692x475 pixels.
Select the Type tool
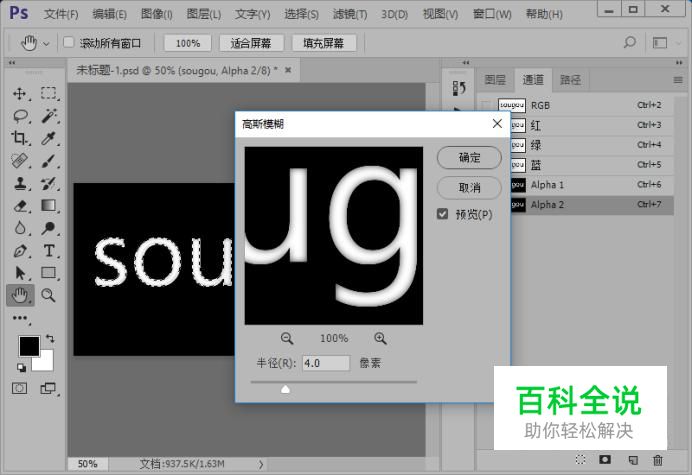click(49, 251)
